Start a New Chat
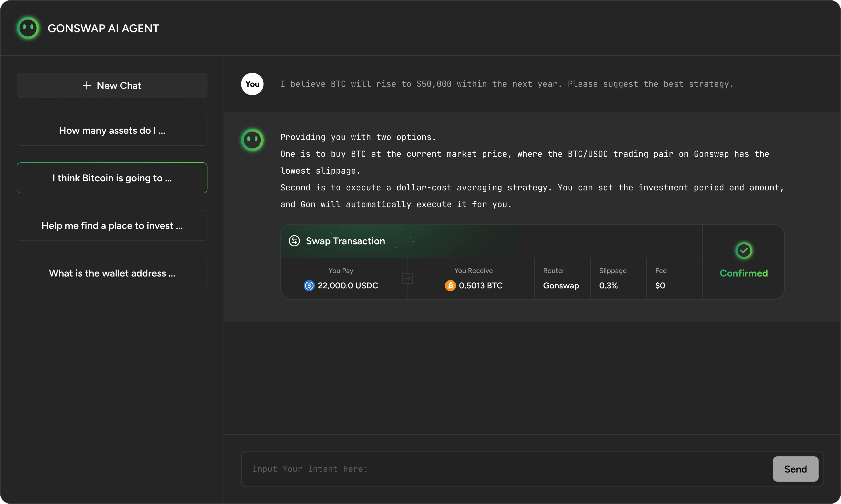 point(112,86)
